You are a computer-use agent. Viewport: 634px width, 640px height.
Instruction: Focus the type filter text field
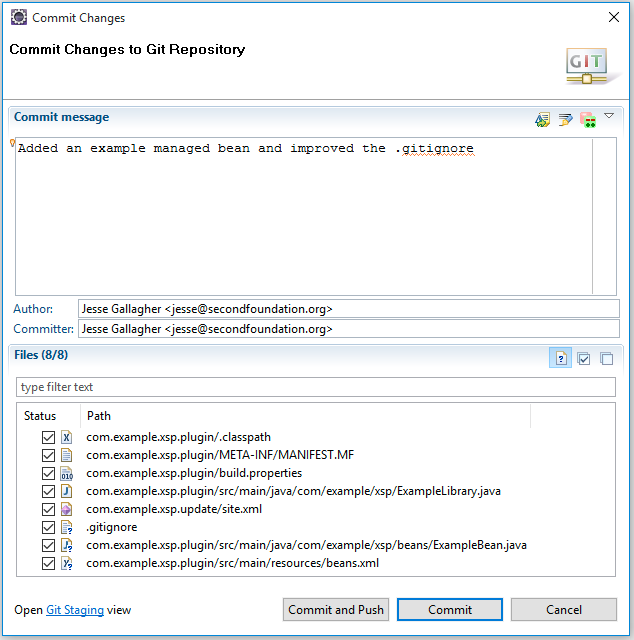[x=316, y=387]
